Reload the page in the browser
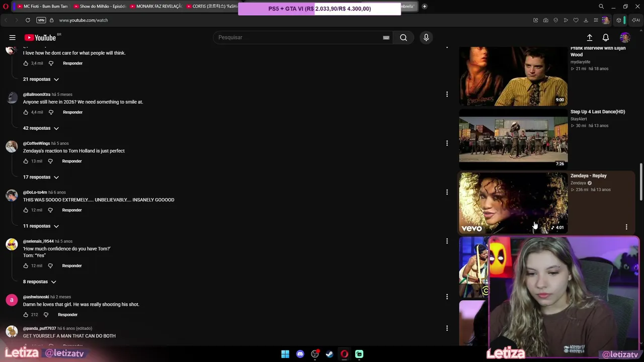Screen dimensions: 644x362 pos(28,20)
